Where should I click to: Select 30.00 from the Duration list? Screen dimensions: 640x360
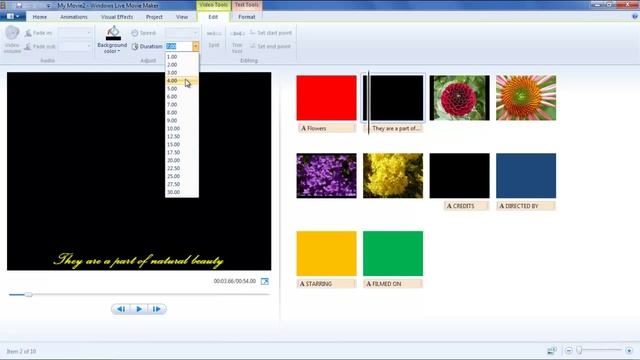coord(182,192)
